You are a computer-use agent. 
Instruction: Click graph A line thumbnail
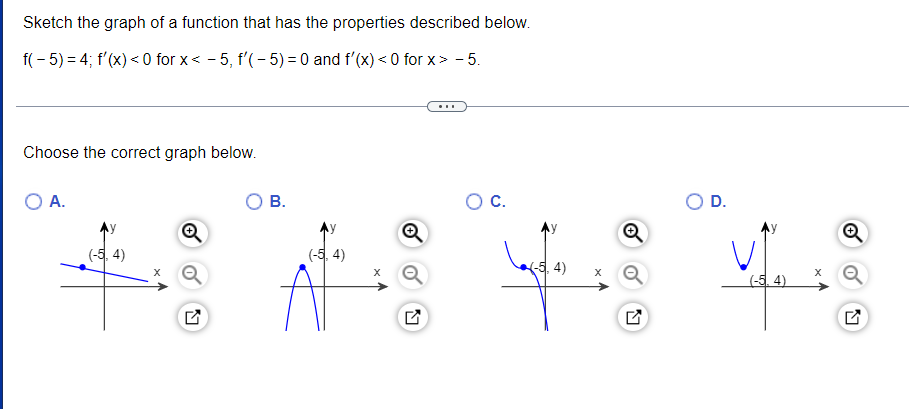(114, 276)
